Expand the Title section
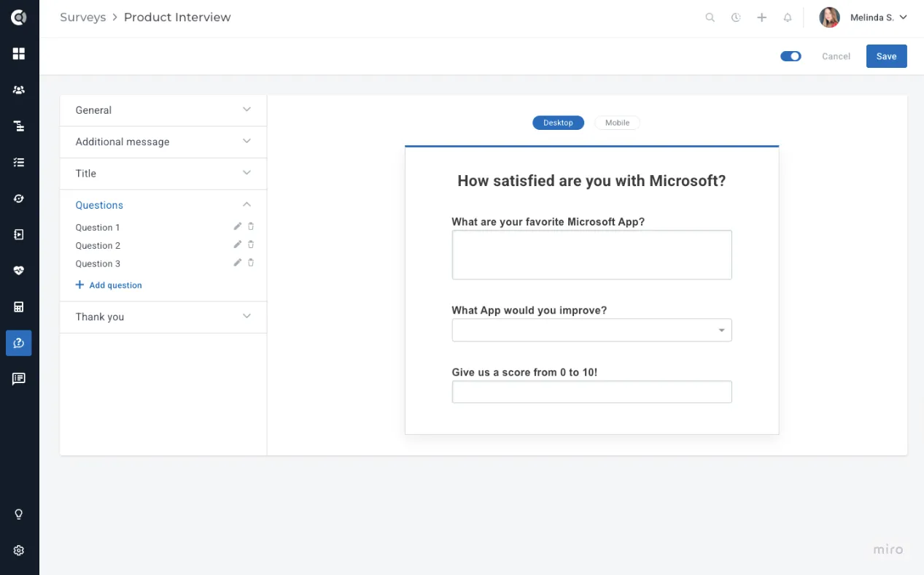Viewport: 924px width, 575px height. tap(163, 174)
